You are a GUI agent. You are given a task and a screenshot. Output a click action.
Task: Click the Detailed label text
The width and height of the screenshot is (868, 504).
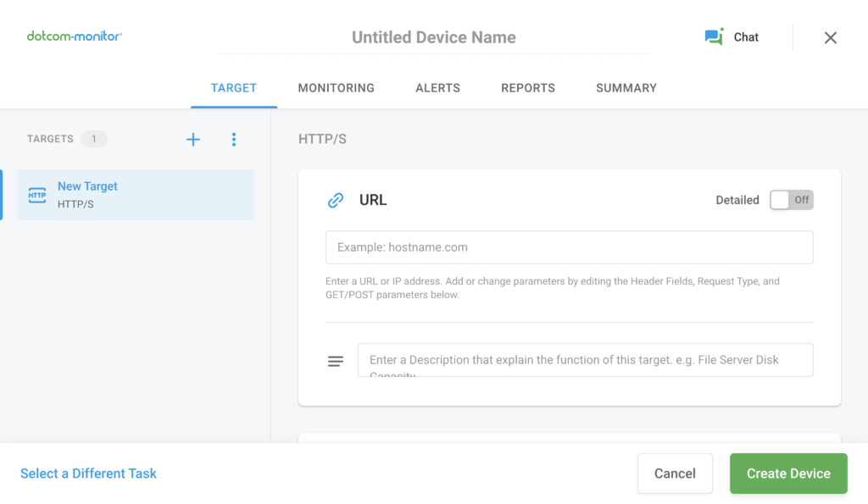737,200
